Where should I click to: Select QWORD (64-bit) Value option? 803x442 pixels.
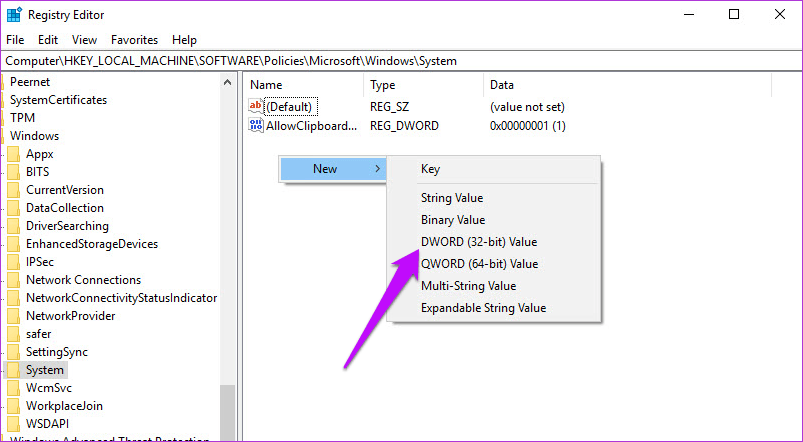479,264
